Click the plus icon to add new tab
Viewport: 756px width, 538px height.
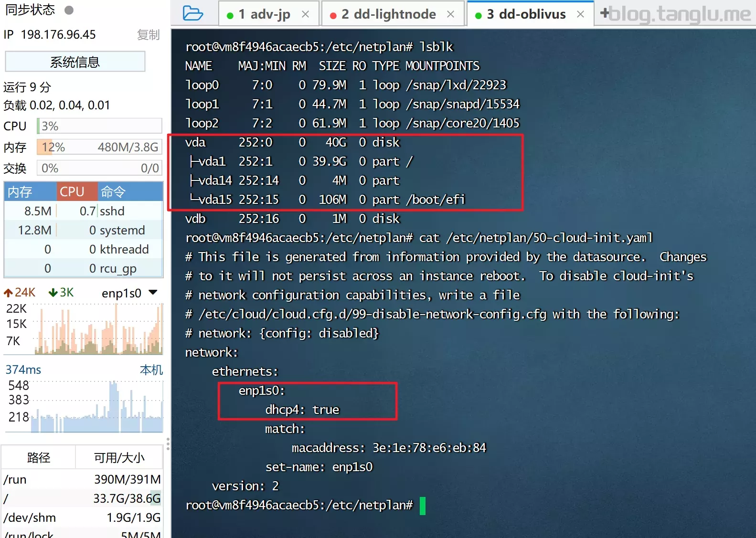coord(604,13)
